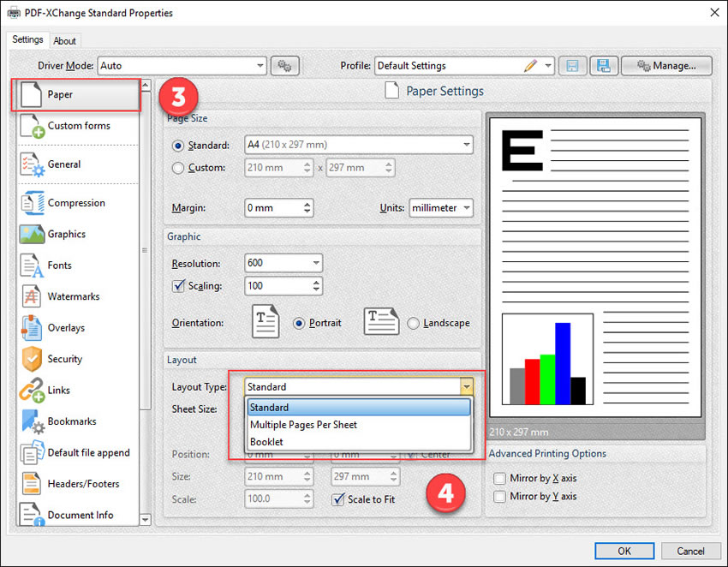Open the Security category
The height and width of the screenshot is (567, 728).
(76, 359)
